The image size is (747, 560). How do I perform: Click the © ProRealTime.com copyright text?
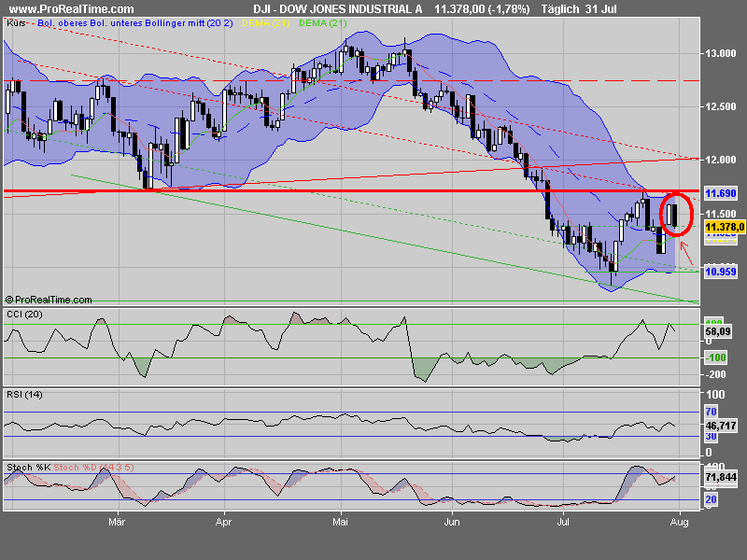coord(49,300)
